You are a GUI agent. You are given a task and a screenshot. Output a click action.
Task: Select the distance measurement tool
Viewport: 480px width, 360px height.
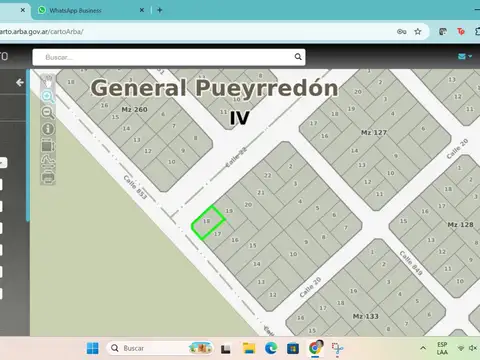click(48, 162)
